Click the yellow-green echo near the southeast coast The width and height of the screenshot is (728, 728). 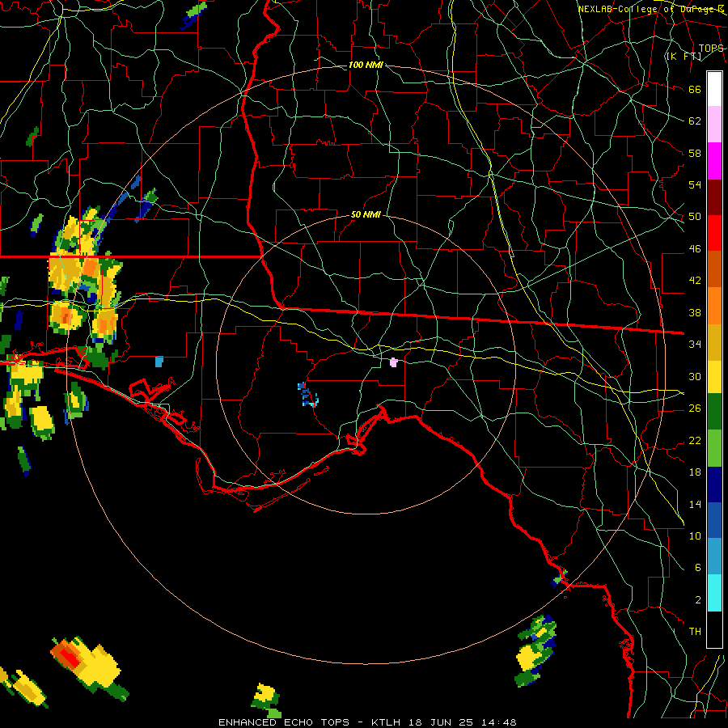[x=536, y=650]
